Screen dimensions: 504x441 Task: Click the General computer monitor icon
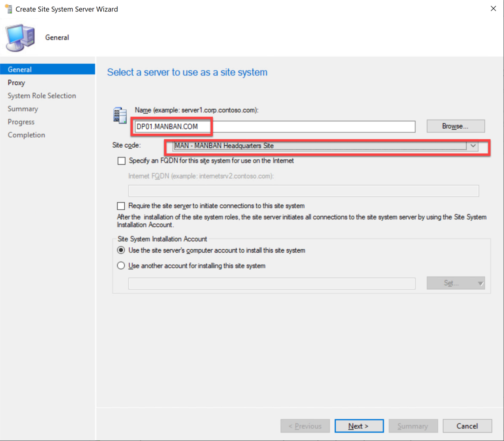pos(20,37)
